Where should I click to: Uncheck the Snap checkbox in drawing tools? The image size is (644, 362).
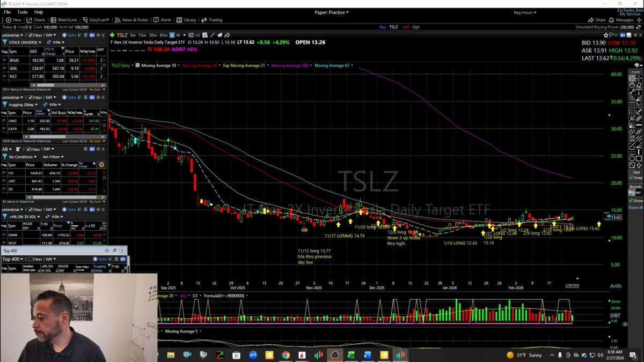[x=632, y=178]
